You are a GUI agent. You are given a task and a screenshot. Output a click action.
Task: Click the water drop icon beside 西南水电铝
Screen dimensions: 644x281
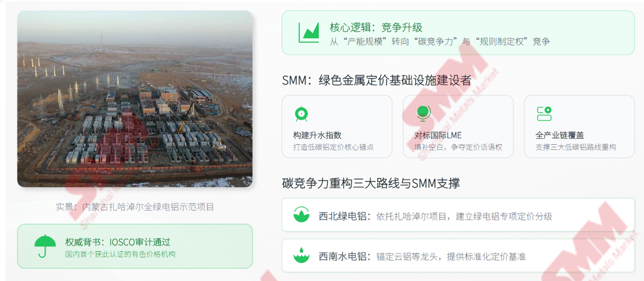coord(301,256)
